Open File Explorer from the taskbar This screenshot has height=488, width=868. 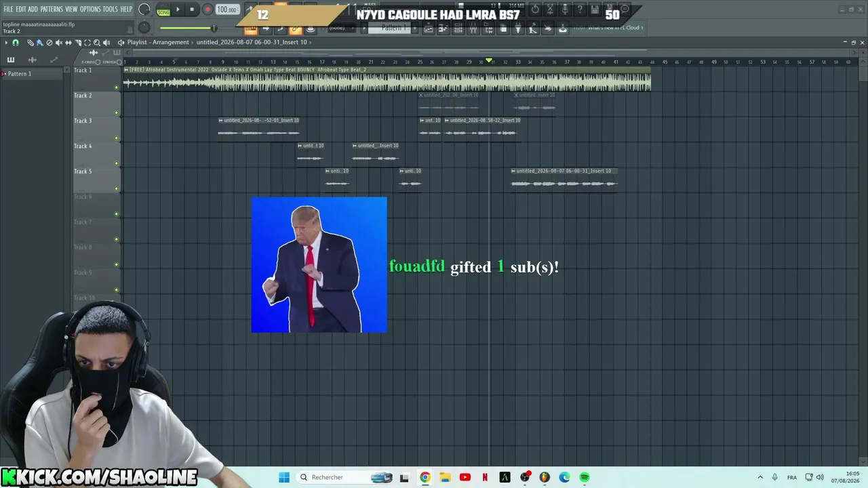pyautogui.click(x=445, y=477)
